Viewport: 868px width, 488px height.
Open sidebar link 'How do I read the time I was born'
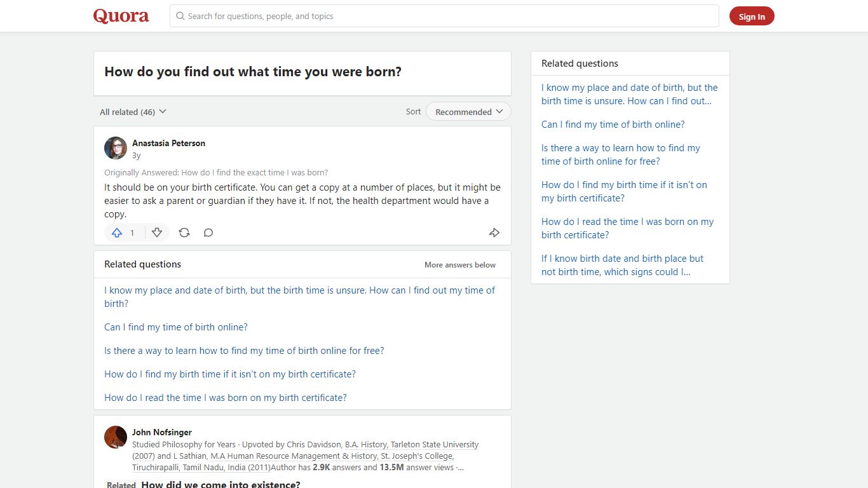click(x=628, y=228)
